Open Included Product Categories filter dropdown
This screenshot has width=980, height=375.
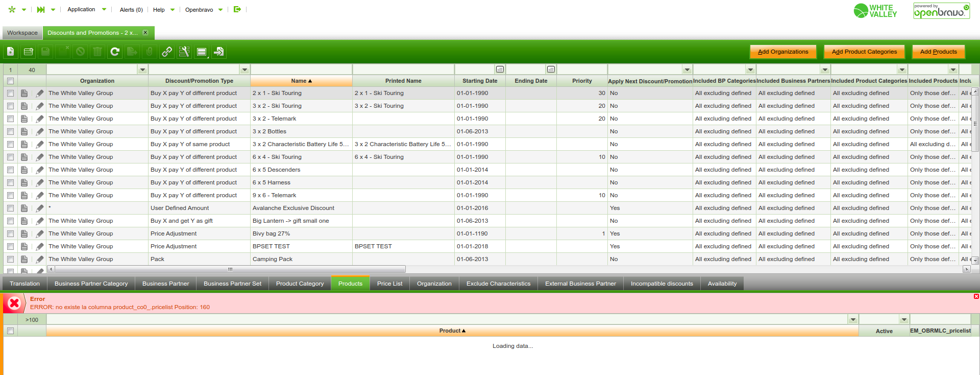pyautogui.click(x=902, y=69)
